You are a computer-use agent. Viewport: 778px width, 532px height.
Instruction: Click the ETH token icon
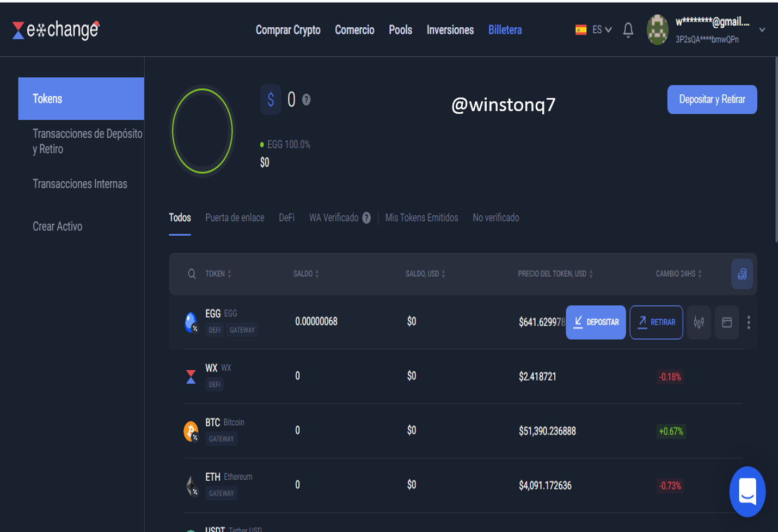[191, 485]
